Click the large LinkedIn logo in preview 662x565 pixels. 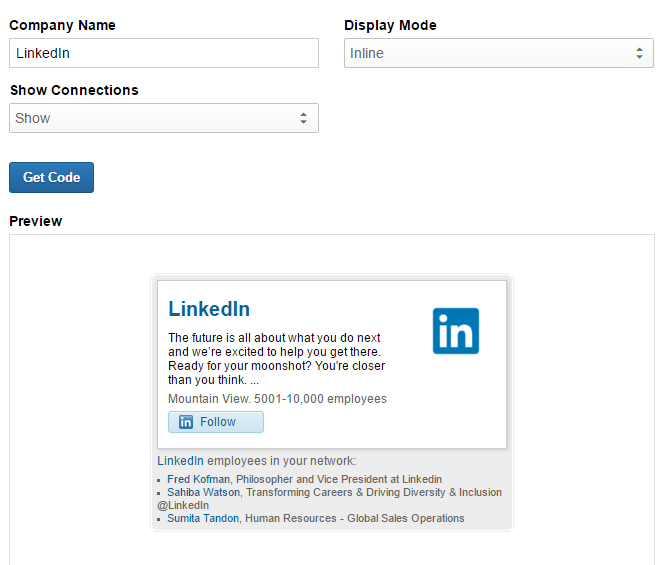coord(456,331)
